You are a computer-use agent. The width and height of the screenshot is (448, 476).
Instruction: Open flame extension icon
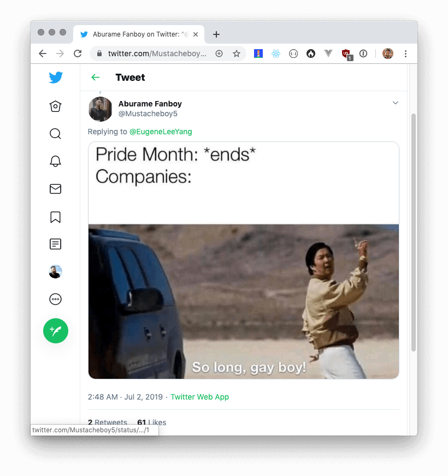(x=311, y=53)
